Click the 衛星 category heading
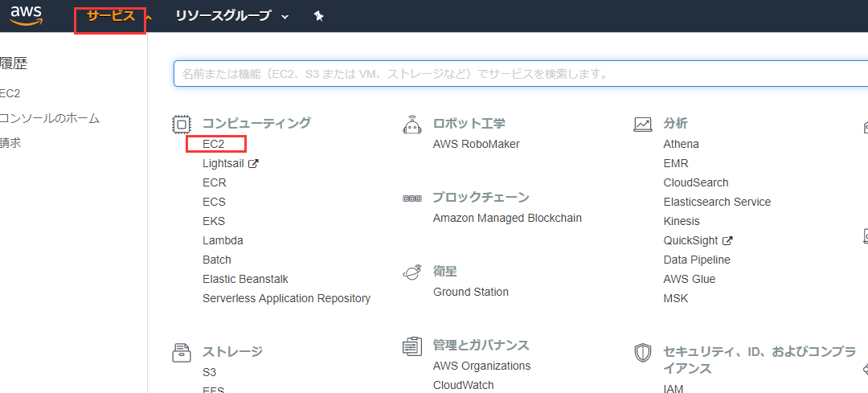The image size is (868, 393). click(445, 271)
